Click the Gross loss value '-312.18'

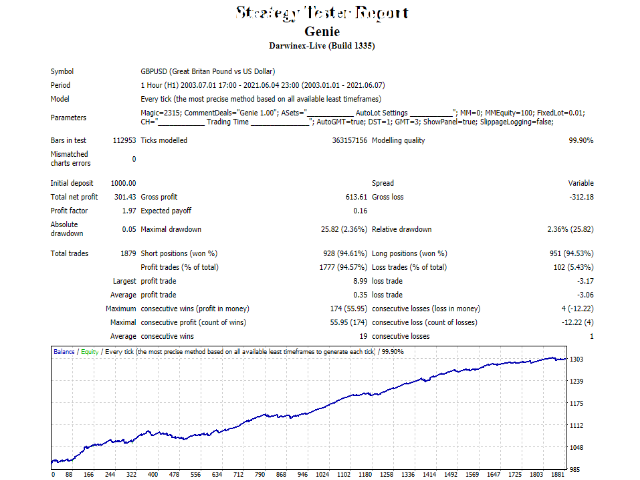pos(581,197)
